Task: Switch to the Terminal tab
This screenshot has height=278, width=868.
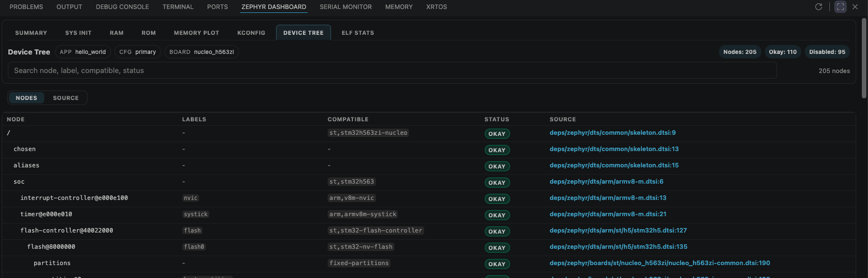Action: coord(178,7)
